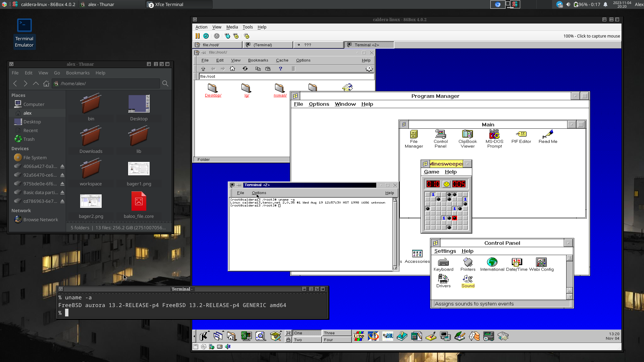Open the ClipBook Viewer icon
This screenshot has width=644, height=362.
(x=468, y=134)
